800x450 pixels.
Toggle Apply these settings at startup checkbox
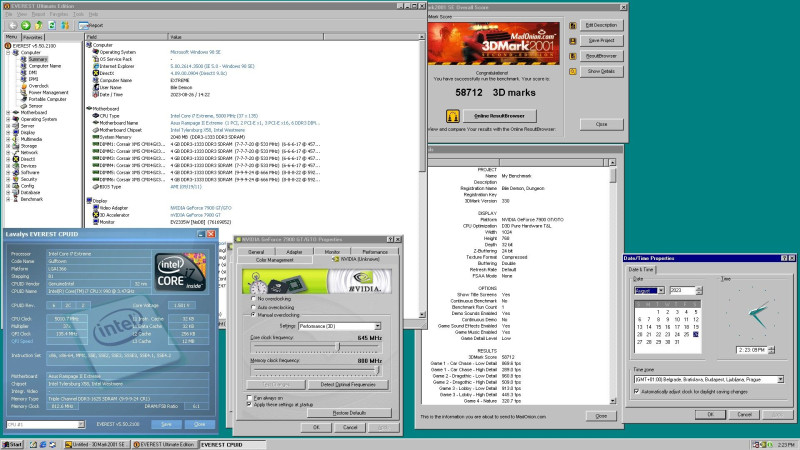click(249, 404)
